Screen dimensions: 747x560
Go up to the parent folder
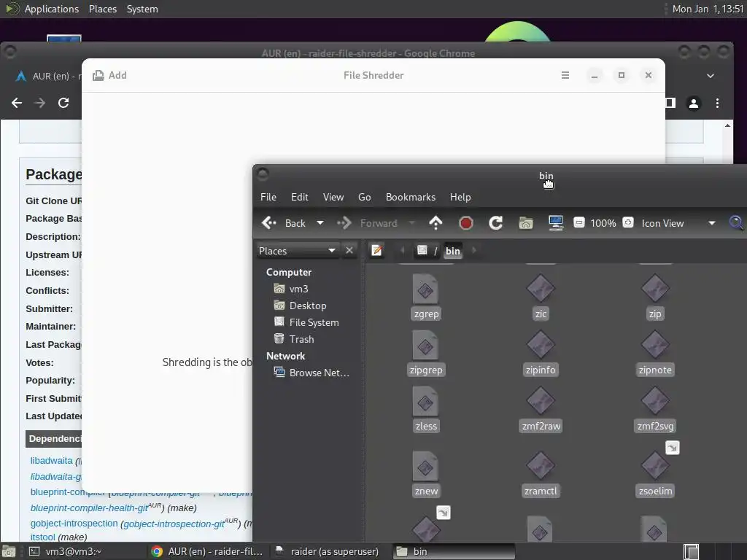436,223
